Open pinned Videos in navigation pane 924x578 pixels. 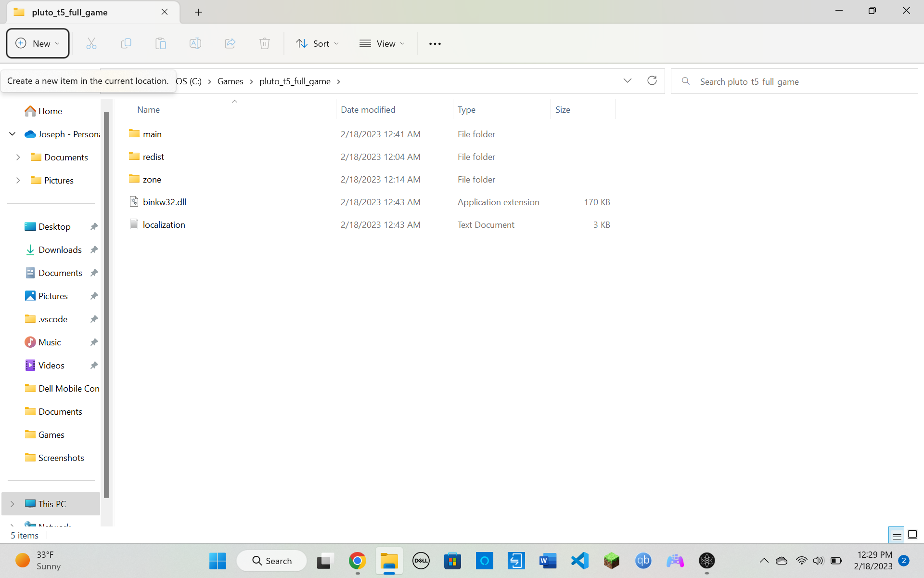click(x=51, y=365)
